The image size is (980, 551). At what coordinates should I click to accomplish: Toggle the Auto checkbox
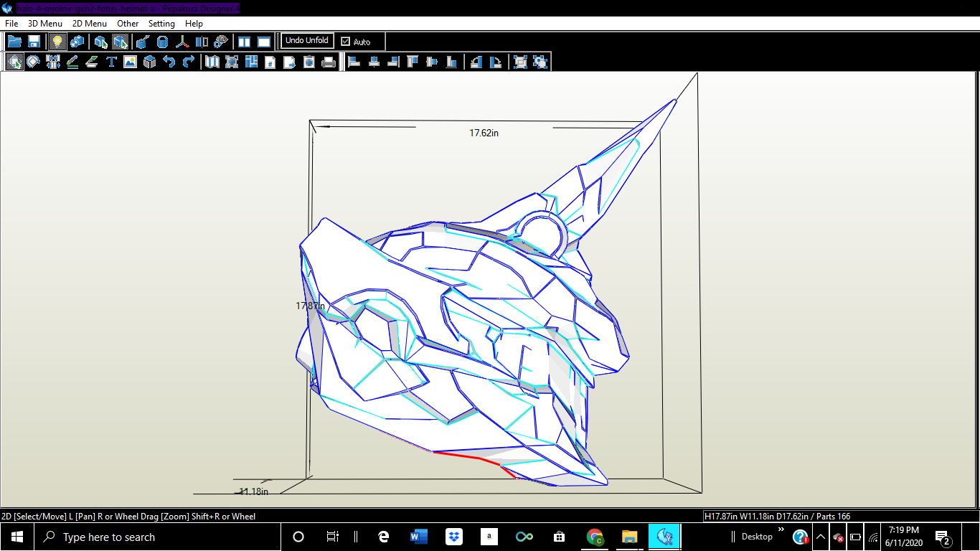coord(346,42)
